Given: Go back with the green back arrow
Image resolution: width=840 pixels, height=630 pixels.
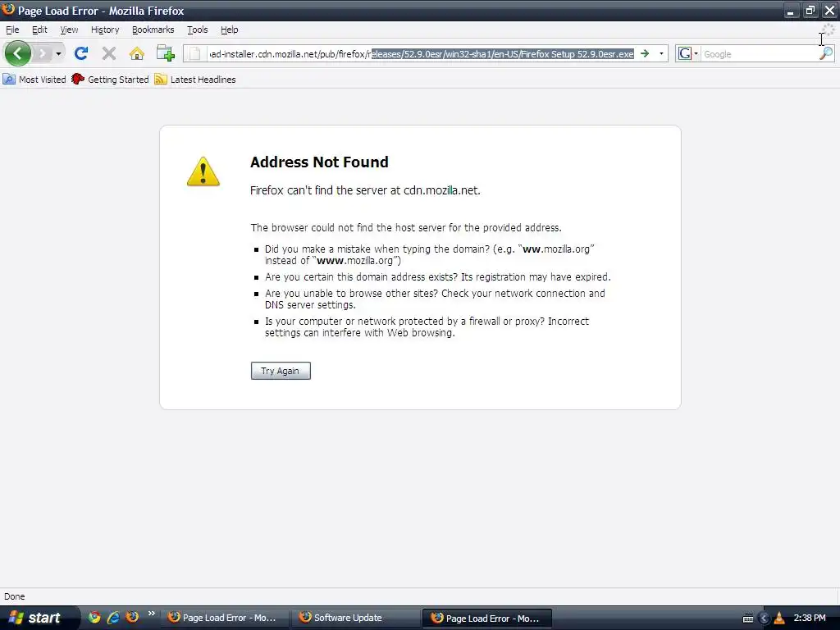Looking at the screenshot, I should pos(18,53).
